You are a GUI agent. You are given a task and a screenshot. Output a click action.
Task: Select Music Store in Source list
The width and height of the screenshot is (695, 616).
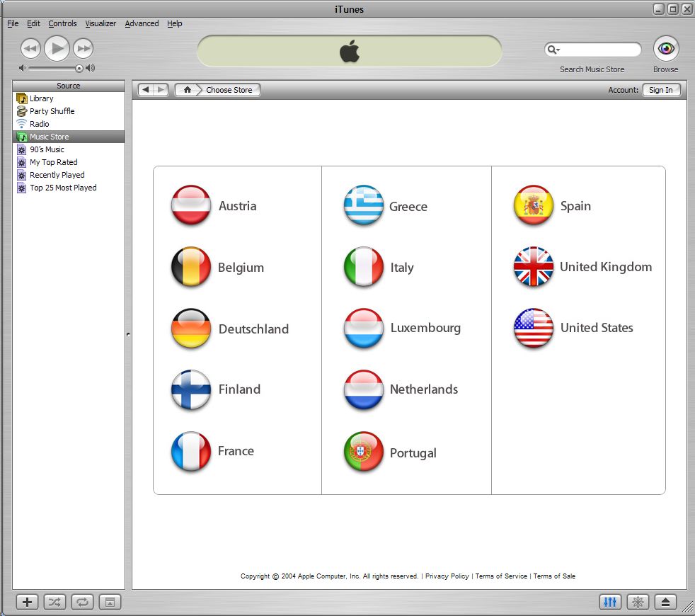[69, 137]
